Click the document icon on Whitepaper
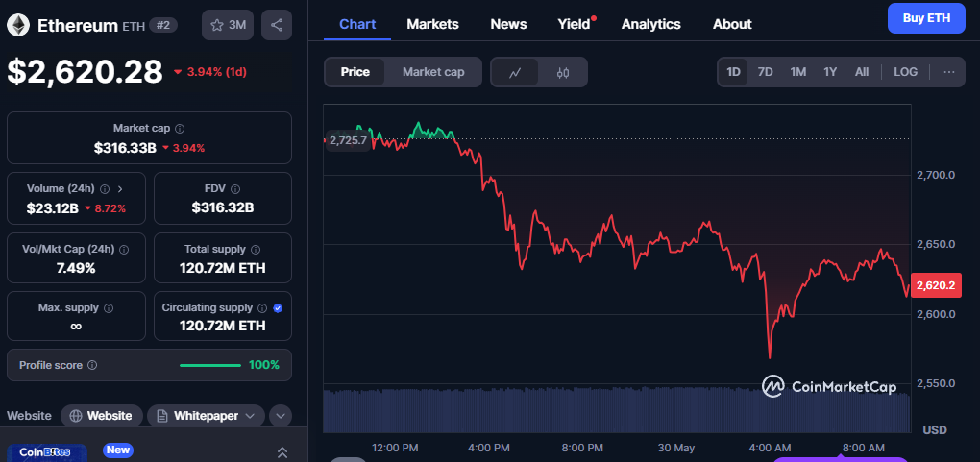The height and width of the screenshot is (462, 980). coord(161,416)
